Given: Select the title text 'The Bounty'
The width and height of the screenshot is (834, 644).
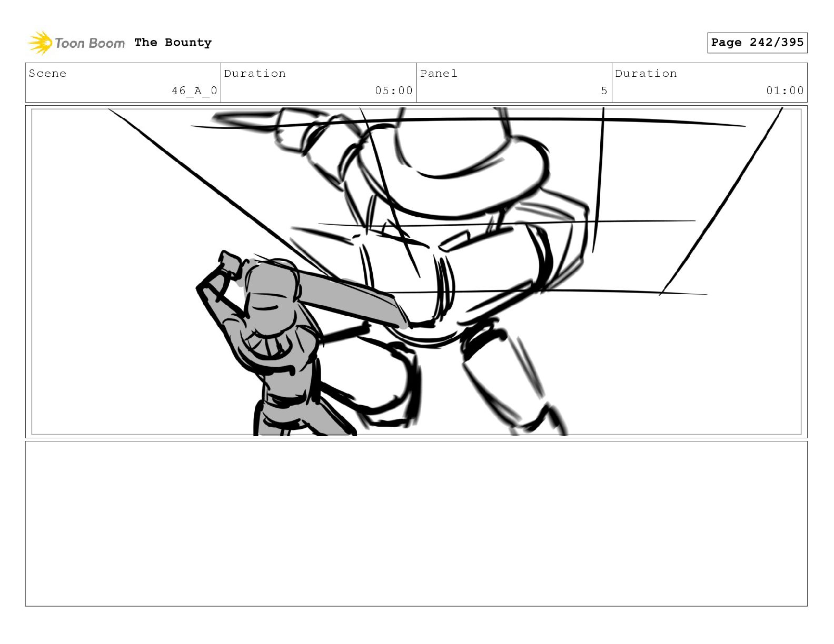Looking at the screenshot, I should 173,43.
